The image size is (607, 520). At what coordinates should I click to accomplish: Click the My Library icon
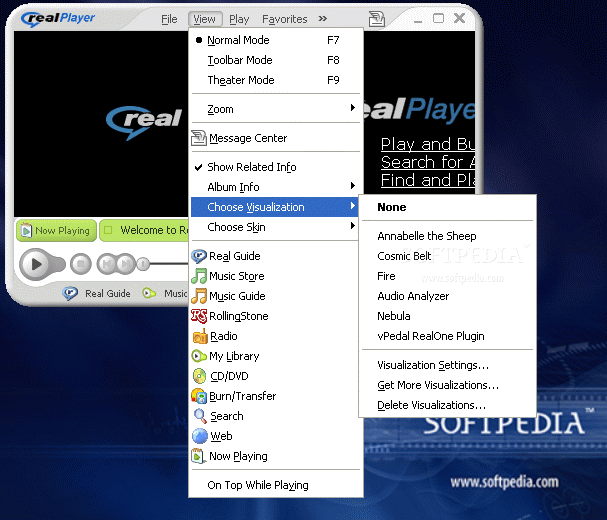(x=199, y=356)
